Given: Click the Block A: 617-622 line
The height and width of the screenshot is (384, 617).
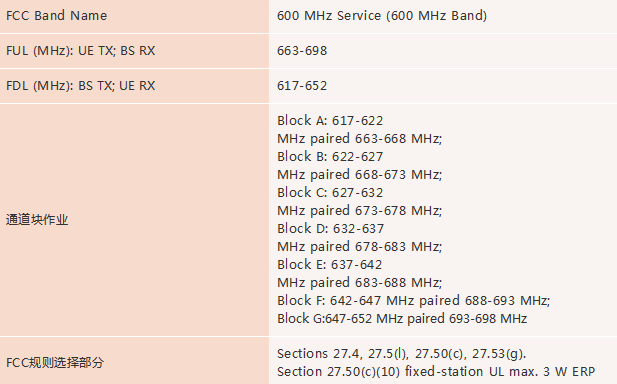Looking at the screenshot, I should [x=330, y=120].
